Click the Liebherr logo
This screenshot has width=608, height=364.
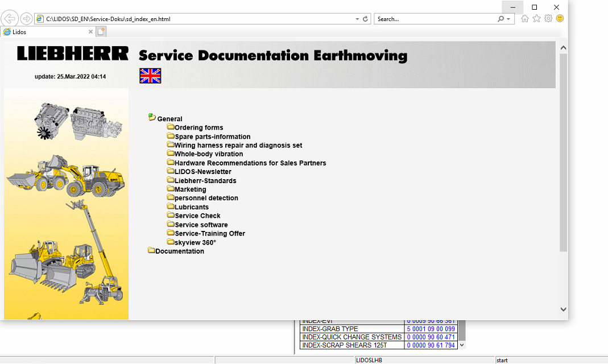72,53
